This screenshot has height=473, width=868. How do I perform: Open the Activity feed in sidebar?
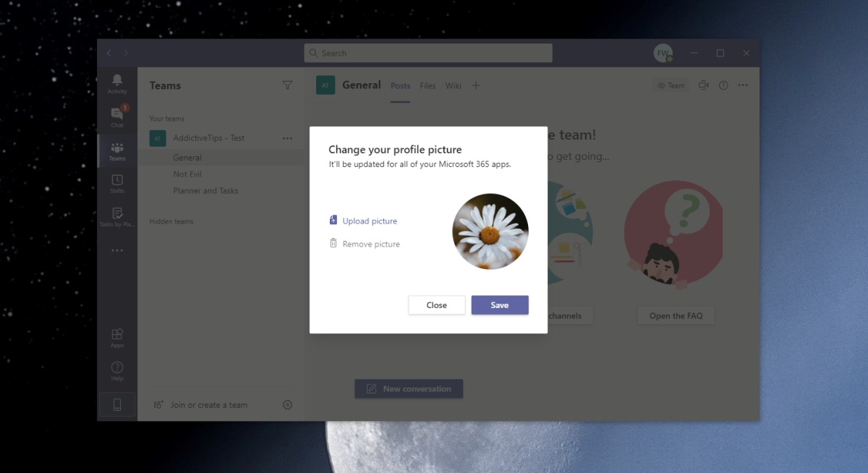[x=117, y=84]
